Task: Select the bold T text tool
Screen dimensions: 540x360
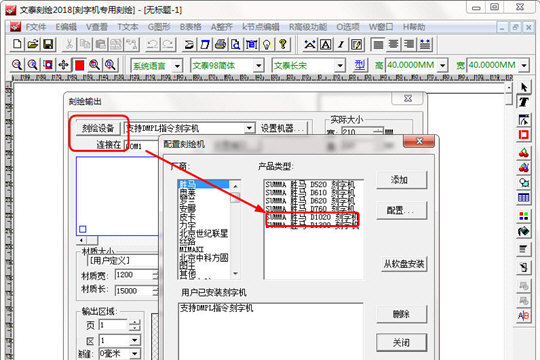Action: tap(524, 102)
